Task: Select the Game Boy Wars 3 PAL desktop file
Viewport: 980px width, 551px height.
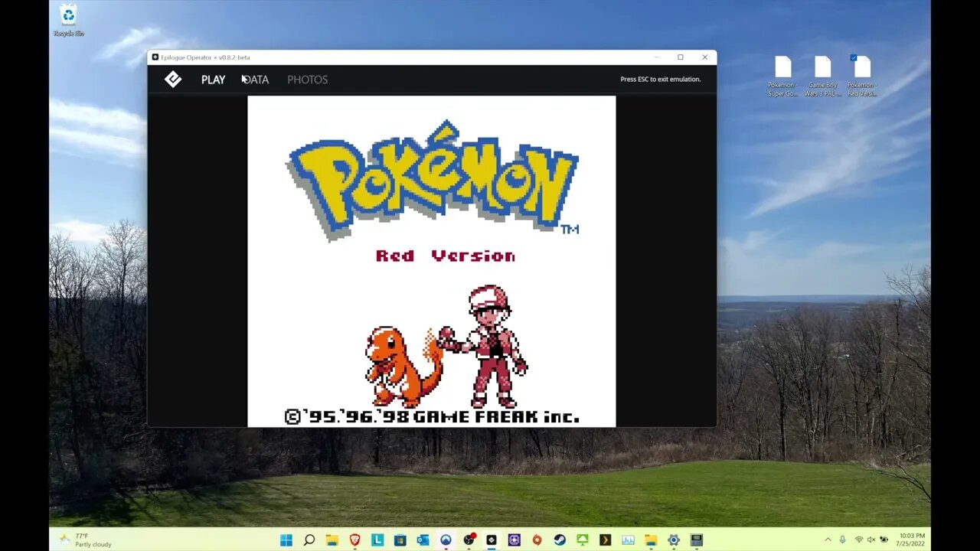Action: (x=822, y=77)
